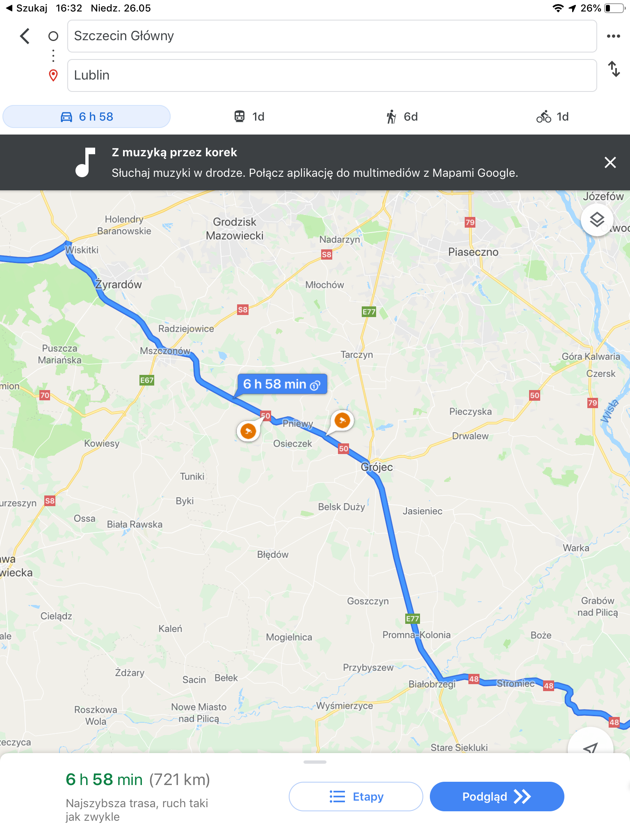Edit the Szczecin Główny origin field
This screenshot has height=840, width=630.
(x=332, y=36)
